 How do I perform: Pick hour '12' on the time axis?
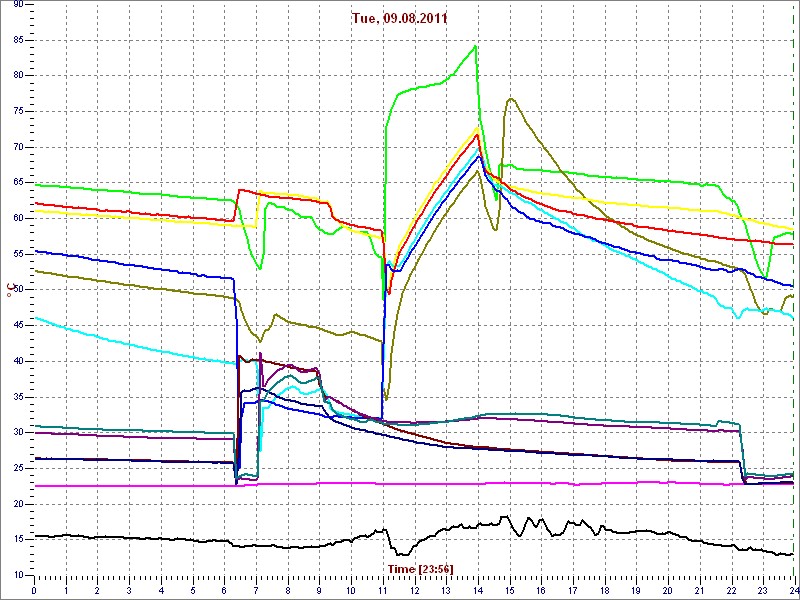click(414, 590)
